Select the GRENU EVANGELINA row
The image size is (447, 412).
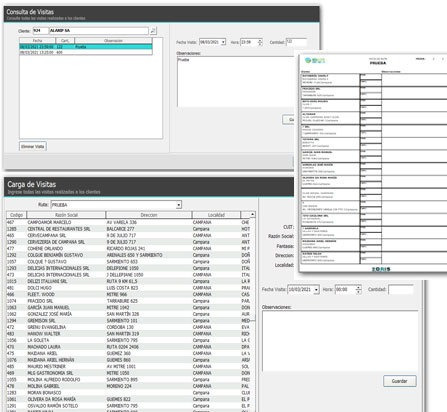tap(128, 327)
